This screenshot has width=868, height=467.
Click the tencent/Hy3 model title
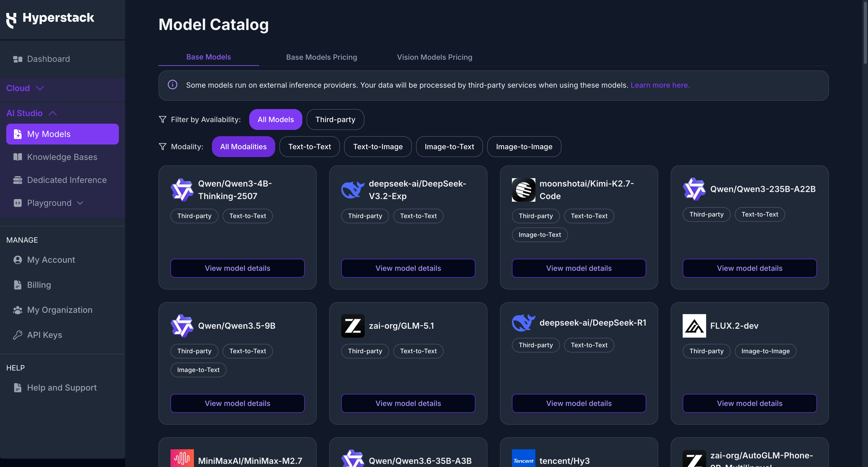[x=564, y=460]
